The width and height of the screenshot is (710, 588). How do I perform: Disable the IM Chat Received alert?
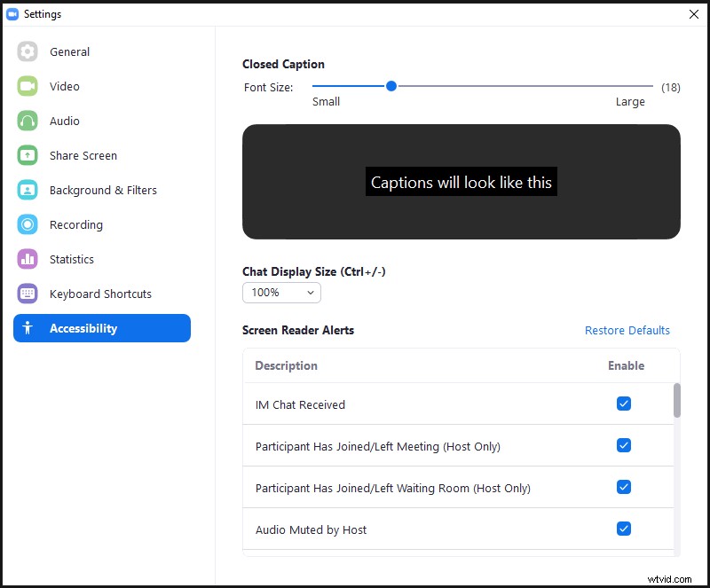[624, 404]
